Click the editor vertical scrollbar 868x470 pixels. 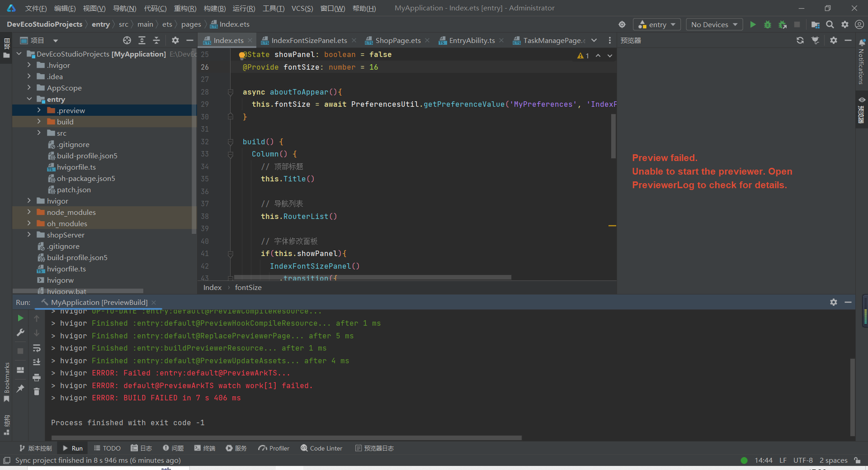(613, 136)
